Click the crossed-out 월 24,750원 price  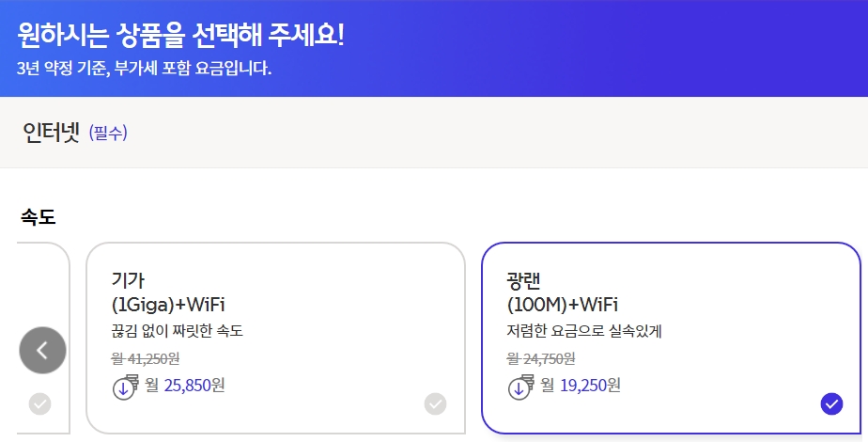tap(540, 358)
